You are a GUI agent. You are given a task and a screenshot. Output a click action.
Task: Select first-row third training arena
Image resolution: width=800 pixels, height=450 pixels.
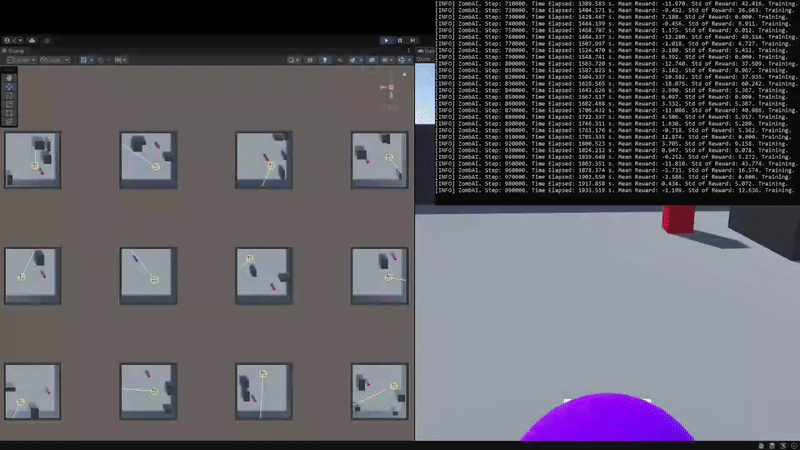(264, 160)
